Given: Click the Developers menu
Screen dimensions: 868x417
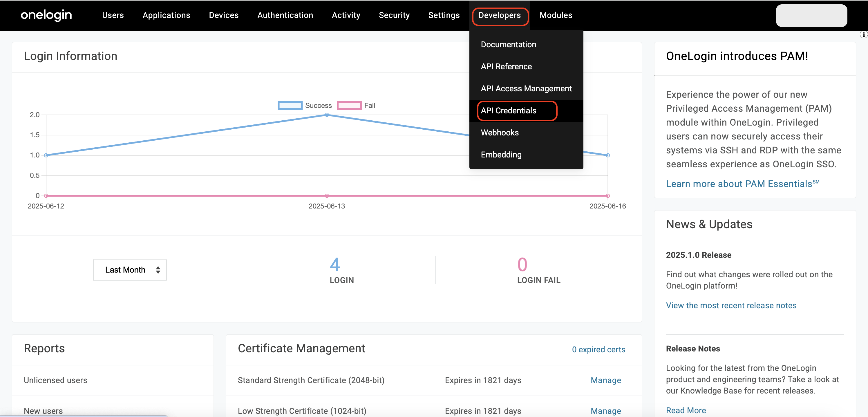Looking at the screenshot, I should click(x=500, y=15).
